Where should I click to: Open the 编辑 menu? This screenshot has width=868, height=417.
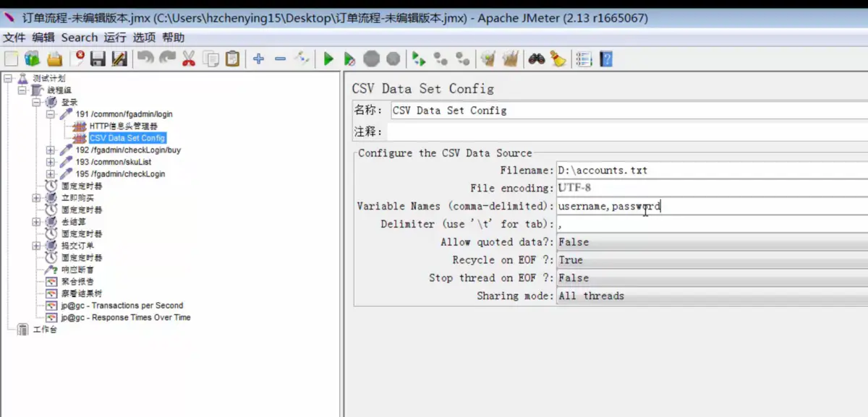(43, 38)
